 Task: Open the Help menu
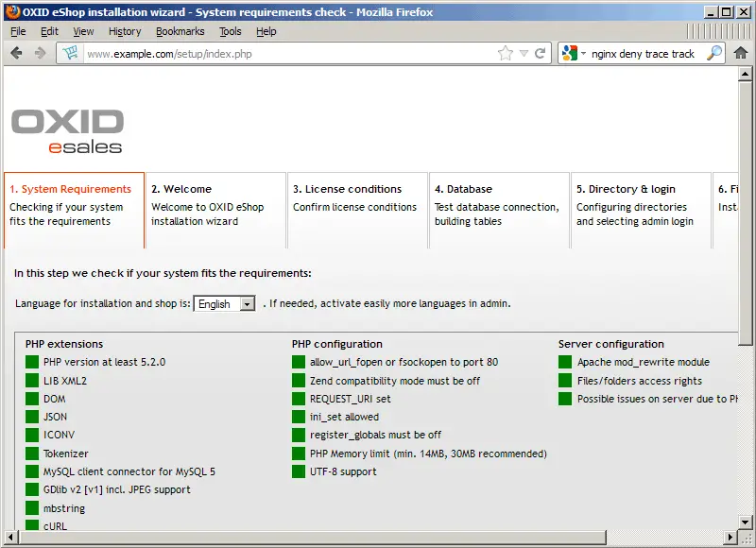pyautogui.click(x=266, y=31)
